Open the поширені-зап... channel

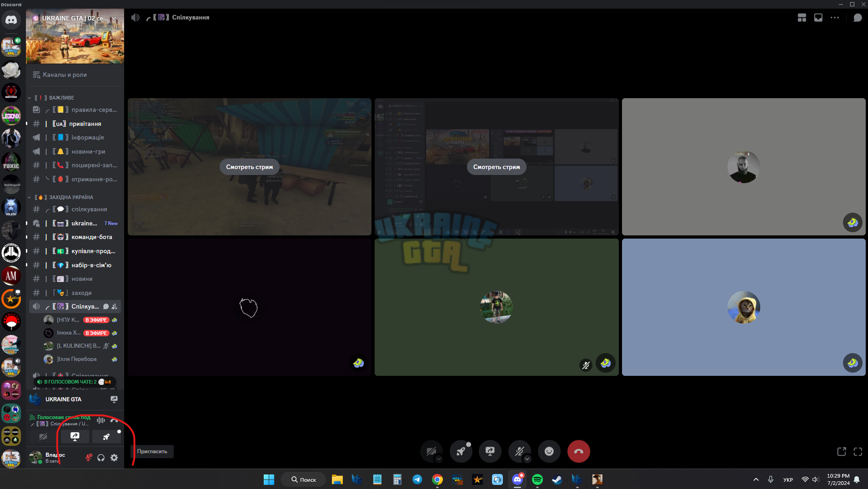pyautogui.click(x=75, y=165)
